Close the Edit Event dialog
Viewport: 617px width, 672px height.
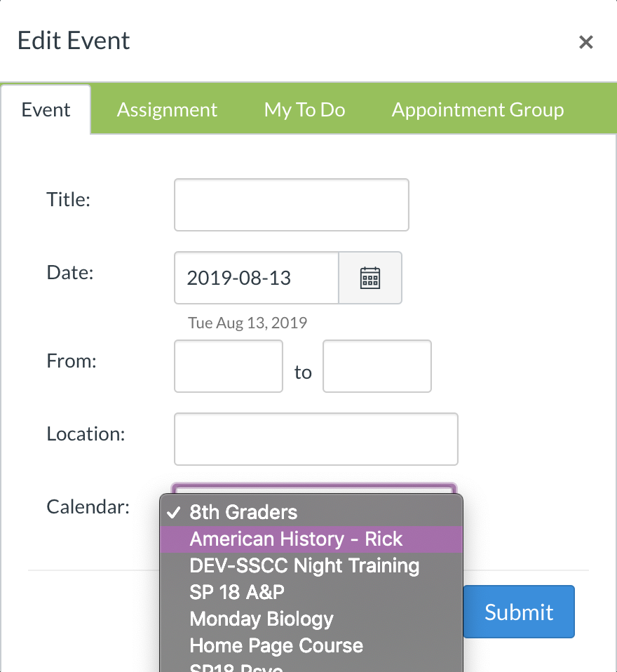[586, 42]
